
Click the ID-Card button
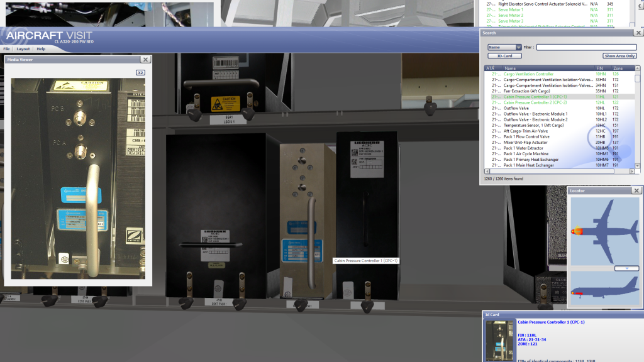505,56
